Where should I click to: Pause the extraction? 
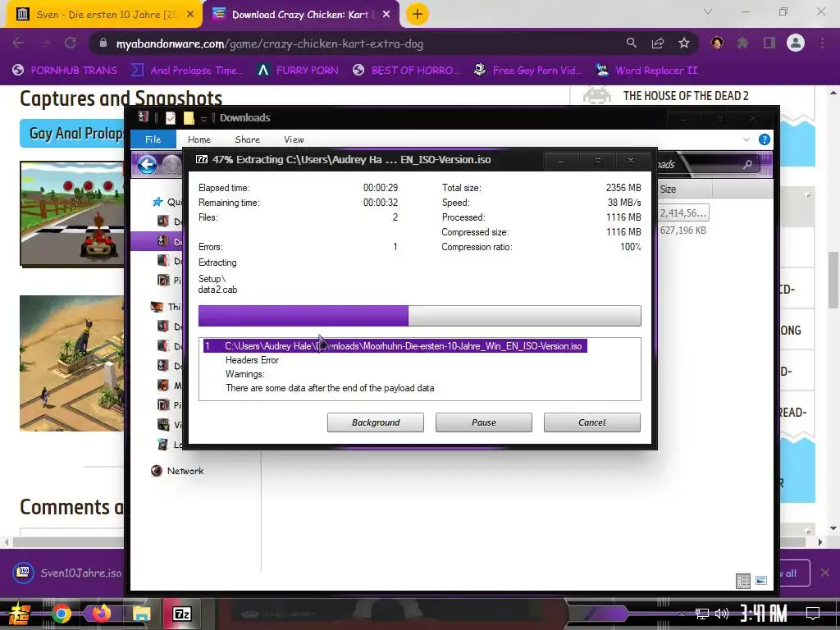pos(484,422)
